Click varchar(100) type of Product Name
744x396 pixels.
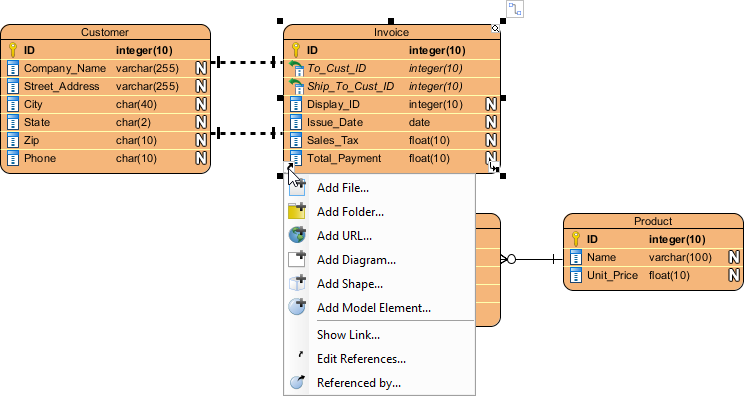click(680, 258)
